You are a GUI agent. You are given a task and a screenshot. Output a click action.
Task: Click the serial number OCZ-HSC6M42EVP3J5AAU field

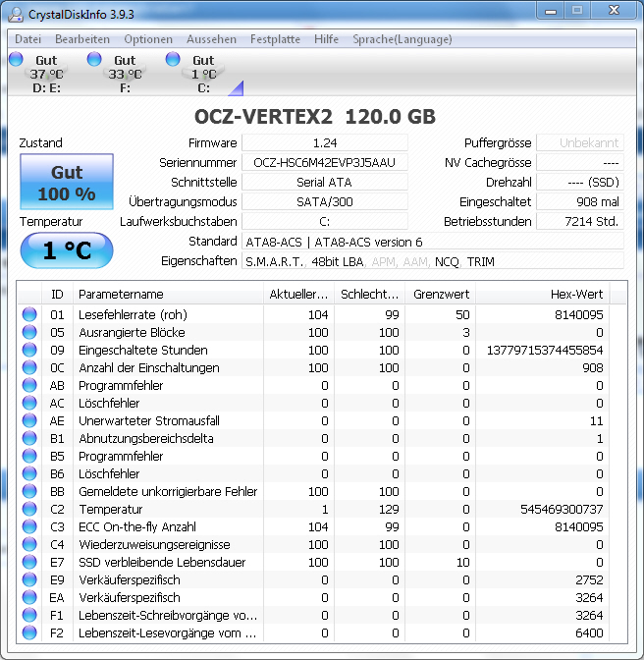pyautogui.click(x=325, y=162)
